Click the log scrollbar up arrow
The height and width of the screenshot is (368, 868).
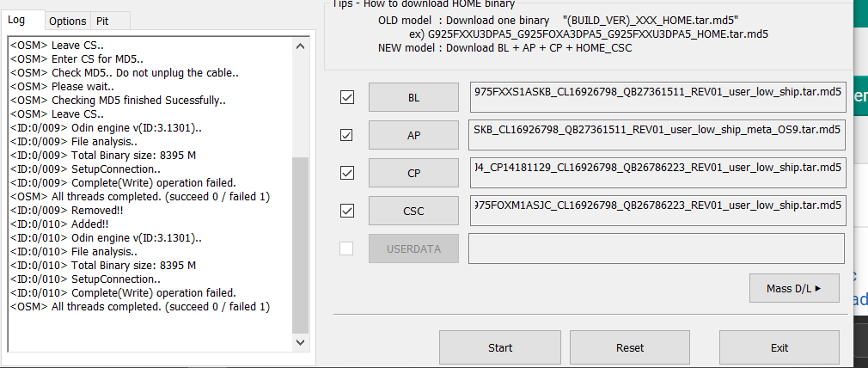point(300,46)
